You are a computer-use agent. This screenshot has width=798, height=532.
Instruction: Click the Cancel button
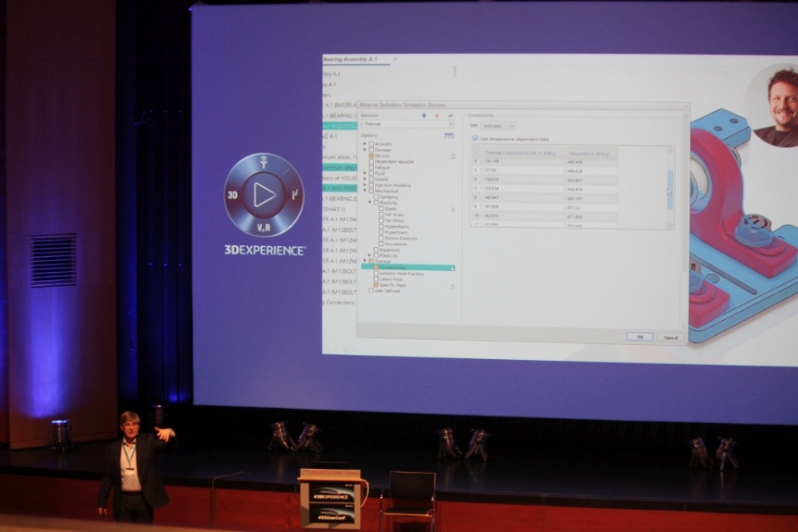(671, 337)
